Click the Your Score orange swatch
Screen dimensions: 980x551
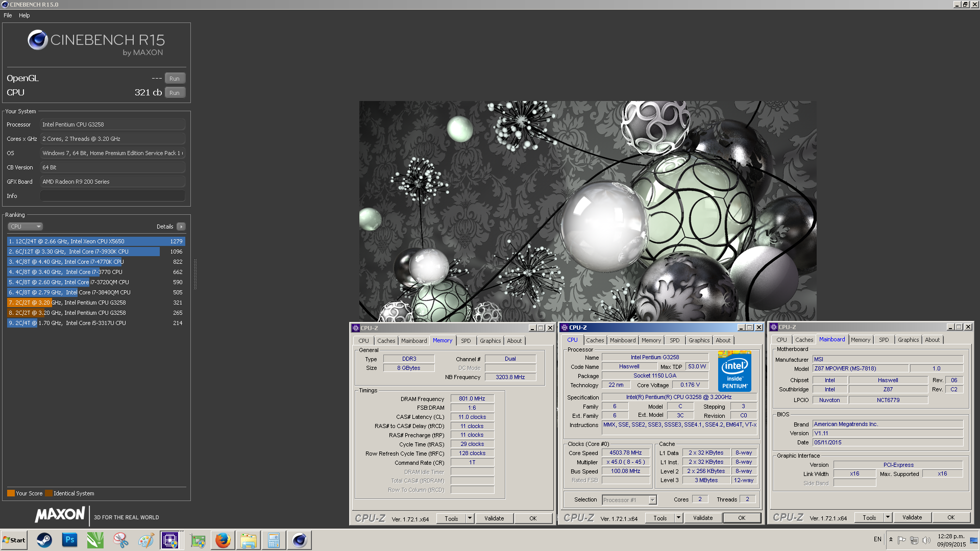point(11,493)
